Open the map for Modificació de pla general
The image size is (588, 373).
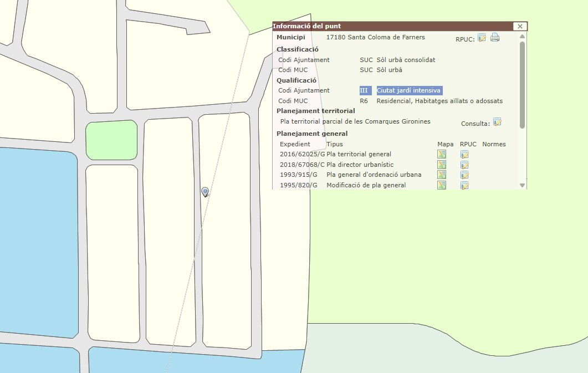(442, 185)
